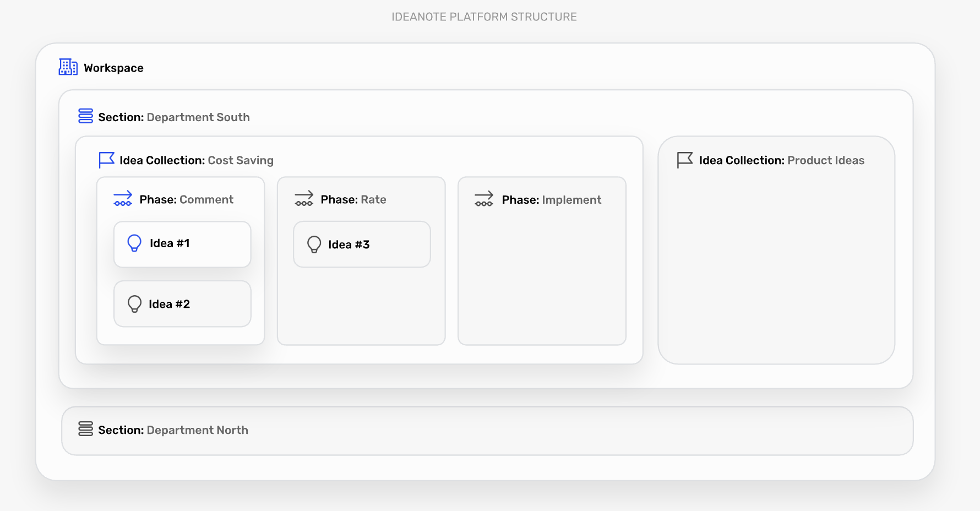
Task: Select 'Phase: Comment' label
Action: (187, 199)
